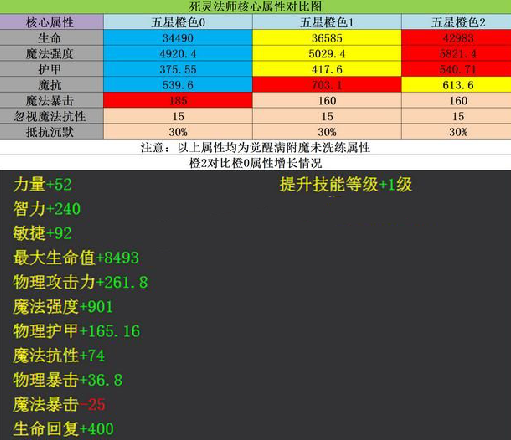Screen dimensions: 511x440
Task: Click the red cell showing 185
Action: 178,100
